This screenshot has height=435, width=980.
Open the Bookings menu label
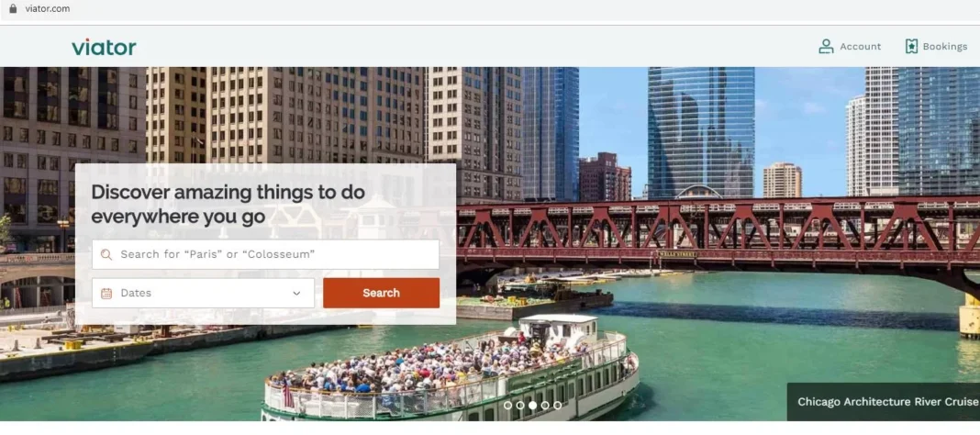[944, 46]
